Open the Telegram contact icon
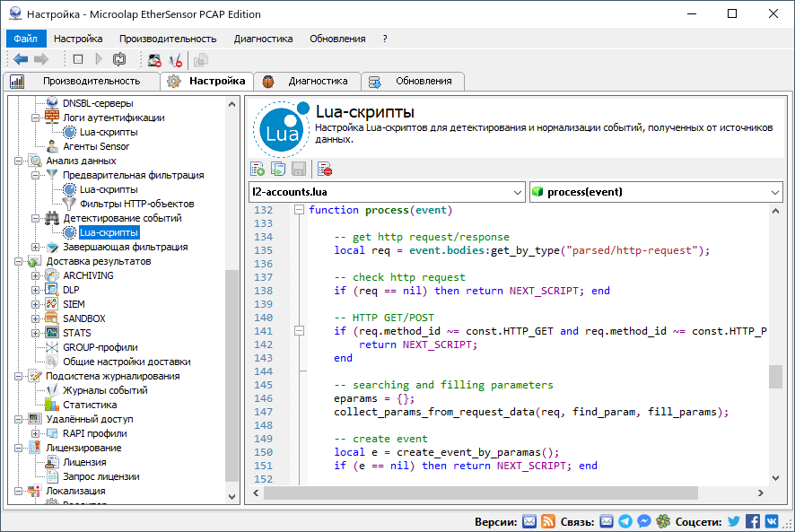This screenshot has width=795, height=532. pos(625,522)
